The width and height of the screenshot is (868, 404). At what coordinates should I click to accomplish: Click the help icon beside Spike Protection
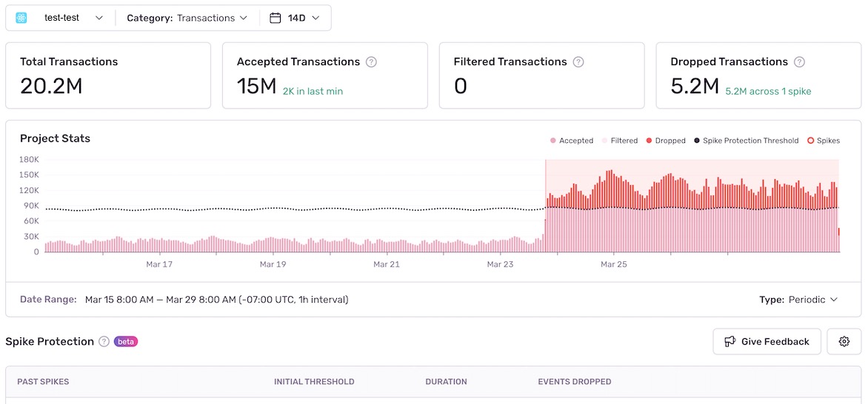(104, 341)
